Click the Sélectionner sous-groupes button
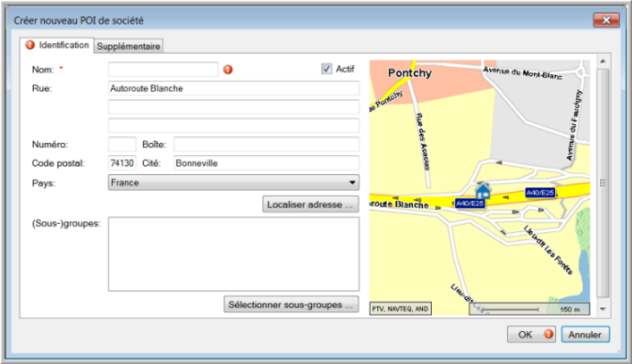Image resolution: width=632 pixels, height=364 pixels. 291,305
